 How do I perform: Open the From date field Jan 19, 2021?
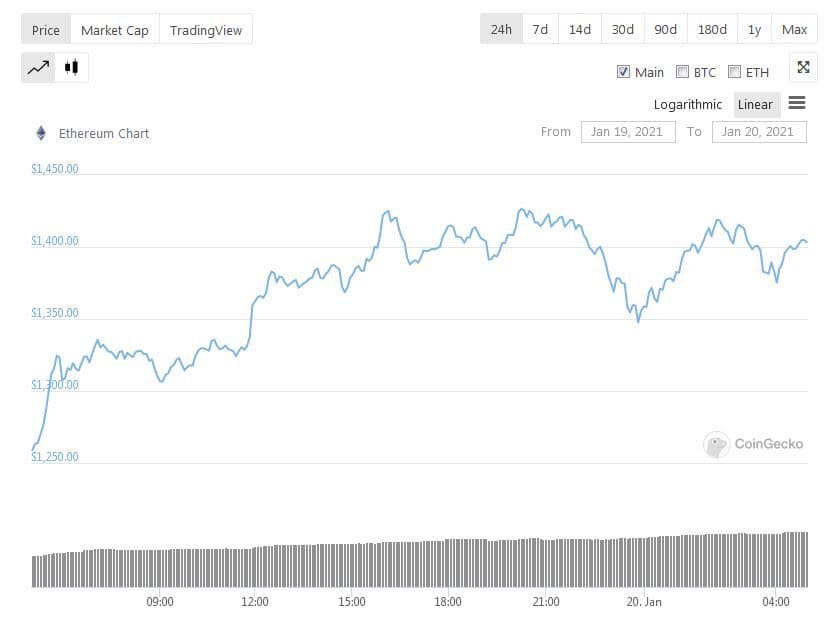[x=627, y=131]
